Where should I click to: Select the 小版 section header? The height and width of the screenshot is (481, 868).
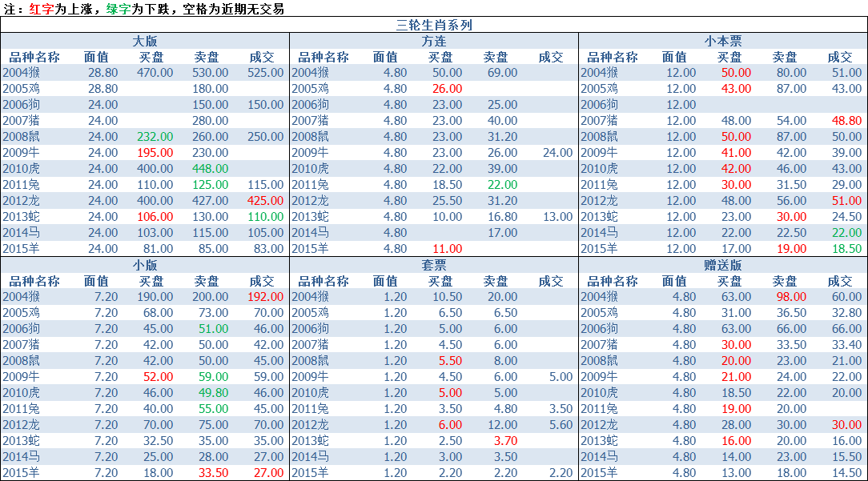[145, 265]
